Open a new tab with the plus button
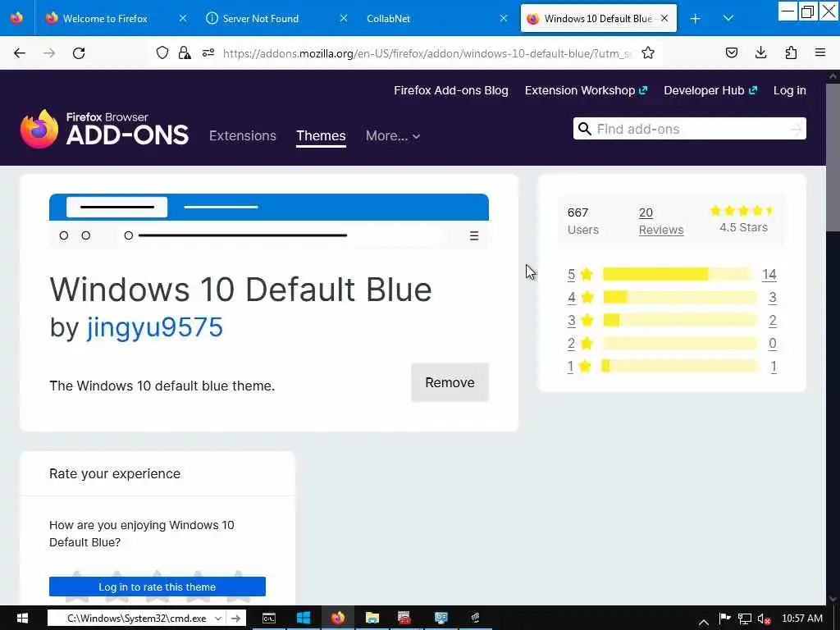The height and width of the screenshot is (630, 840). (x=696, y=19)
